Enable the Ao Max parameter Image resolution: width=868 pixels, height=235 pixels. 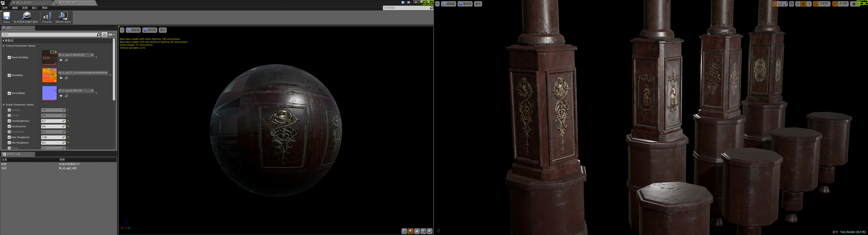(9, 110)
